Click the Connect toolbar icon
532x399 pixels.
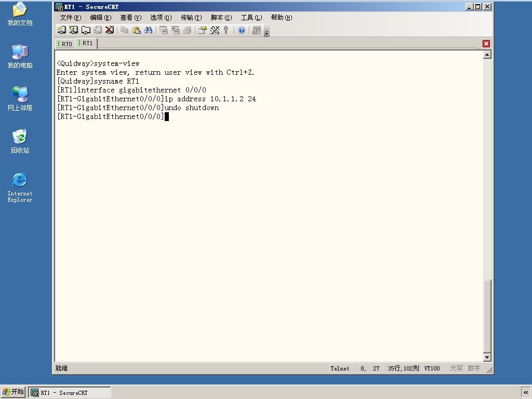[x=61, y=30]
